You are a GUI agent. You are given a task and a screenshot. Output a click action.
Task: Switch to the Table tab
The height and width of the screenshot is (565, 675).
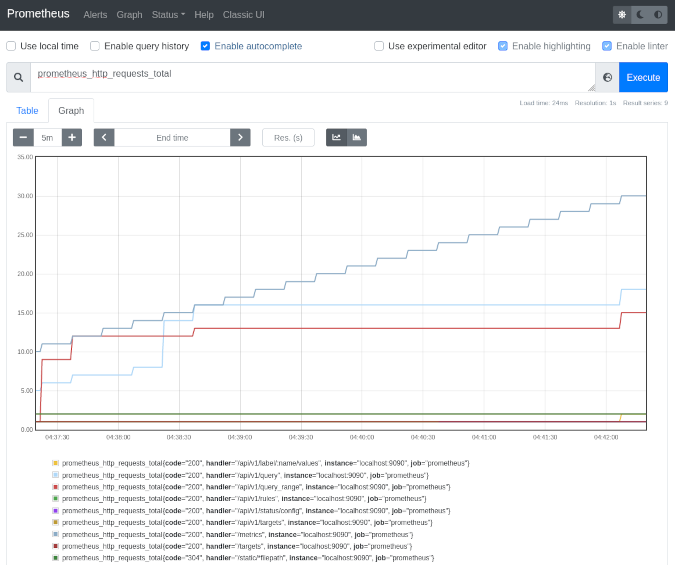point(27,111)
